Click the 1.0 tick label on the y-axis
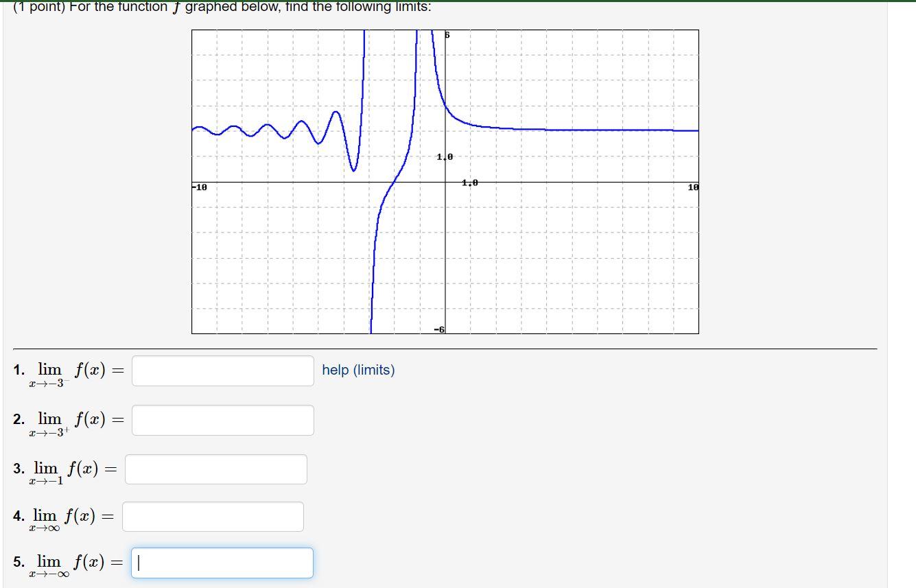Screen dimensions: 916x588 444,156
